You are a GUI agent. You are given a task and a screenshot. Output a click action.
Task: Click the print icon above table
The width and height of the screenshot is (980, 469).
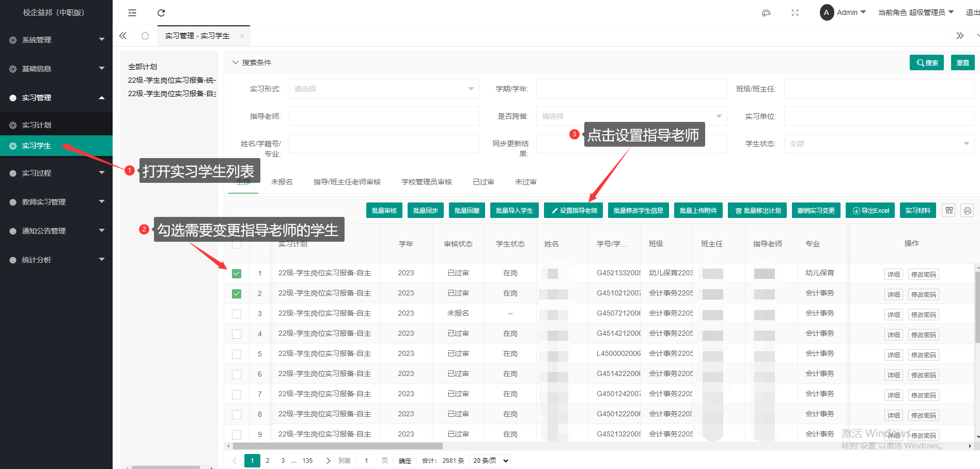[968, 210]
